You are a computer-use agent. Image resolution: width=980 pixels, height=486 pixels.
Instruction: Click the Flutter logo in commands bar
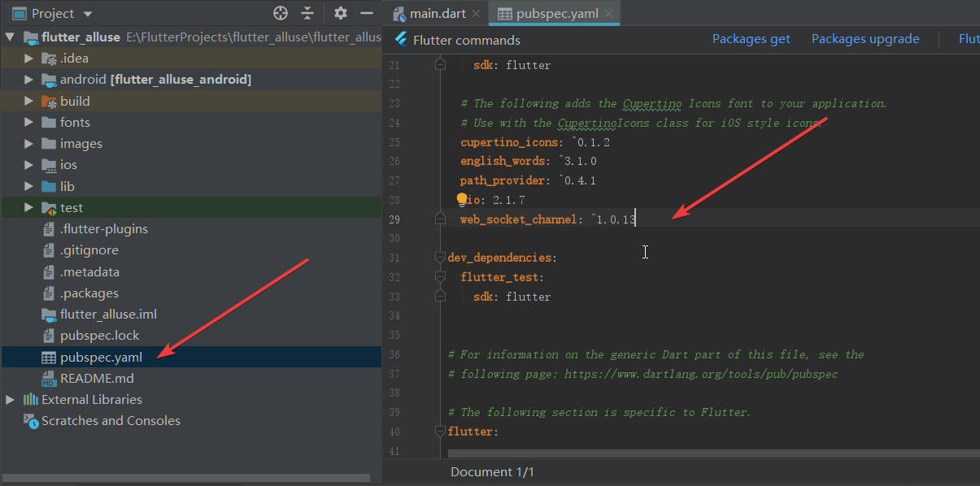point(400,39)
